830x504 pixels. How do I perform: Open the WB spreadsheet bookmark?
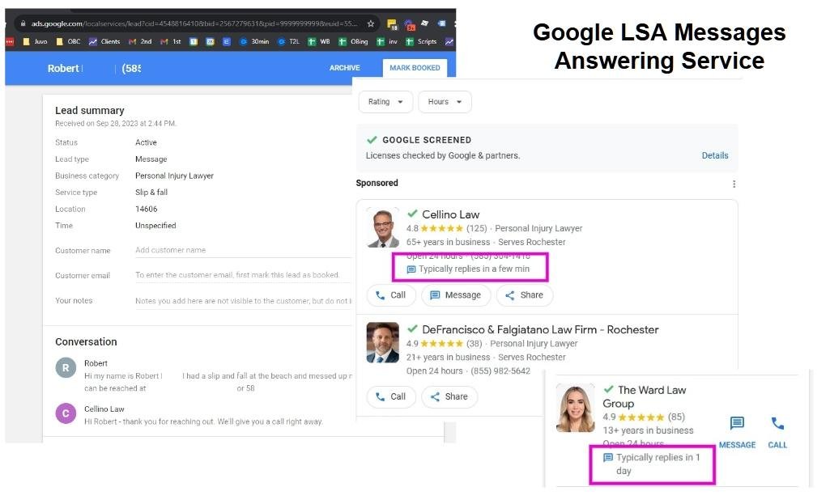(x=319, y=41)
